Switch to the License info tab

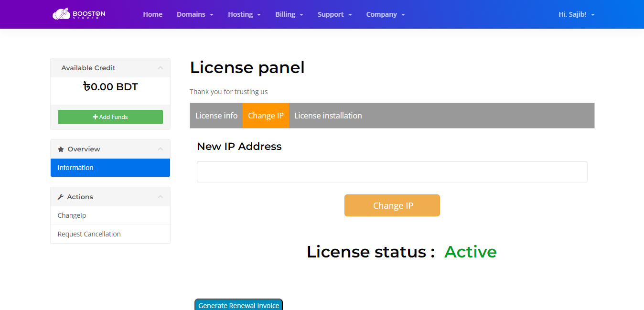click(x=216, y=116)
